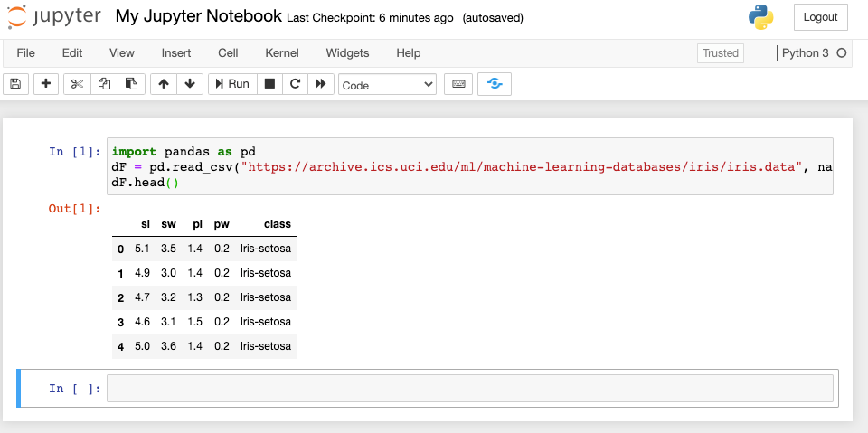Click the 4.9 value in row 1
868x433 pixels.
[142, 273]
